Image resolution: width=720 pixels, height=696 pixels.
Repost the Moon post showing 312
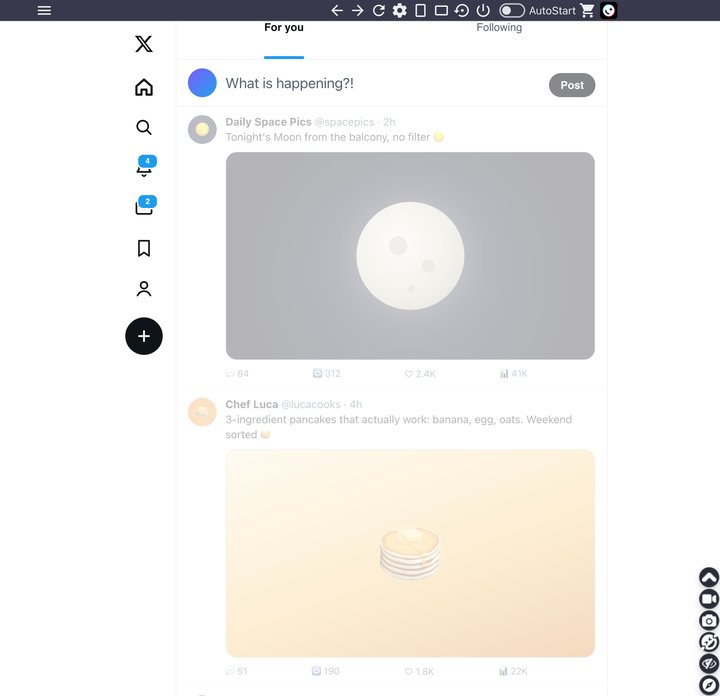326,373
